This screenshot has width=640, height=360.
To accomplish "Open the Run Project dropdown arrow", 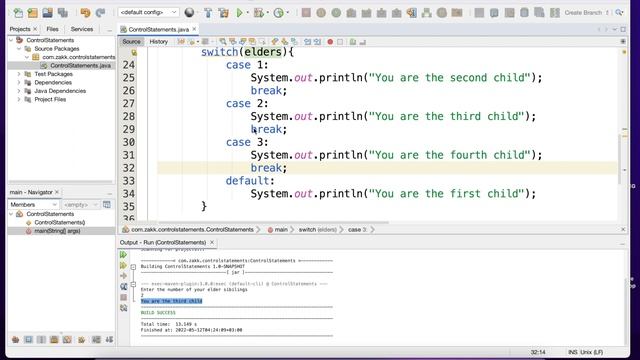I will [247, 13].
